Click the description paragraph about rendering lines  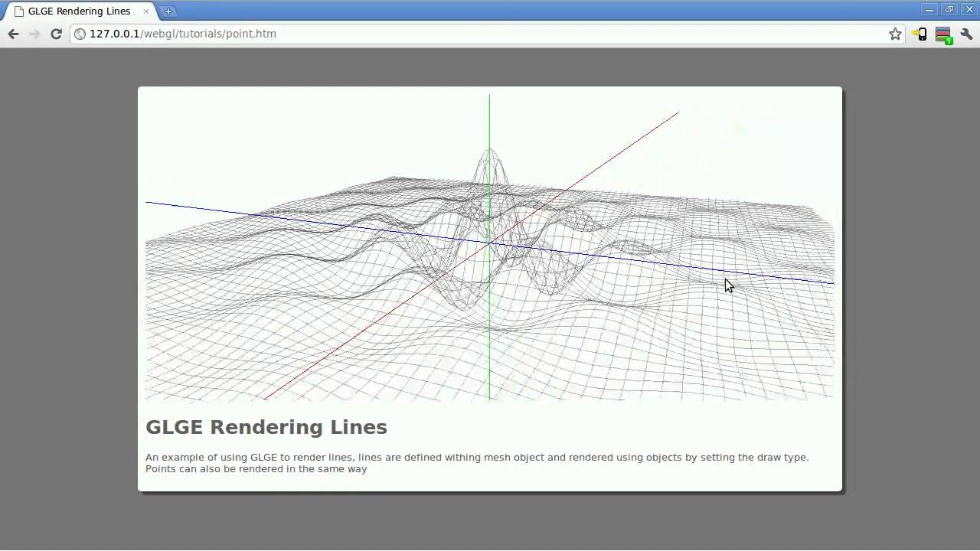(x=477, y=463)
